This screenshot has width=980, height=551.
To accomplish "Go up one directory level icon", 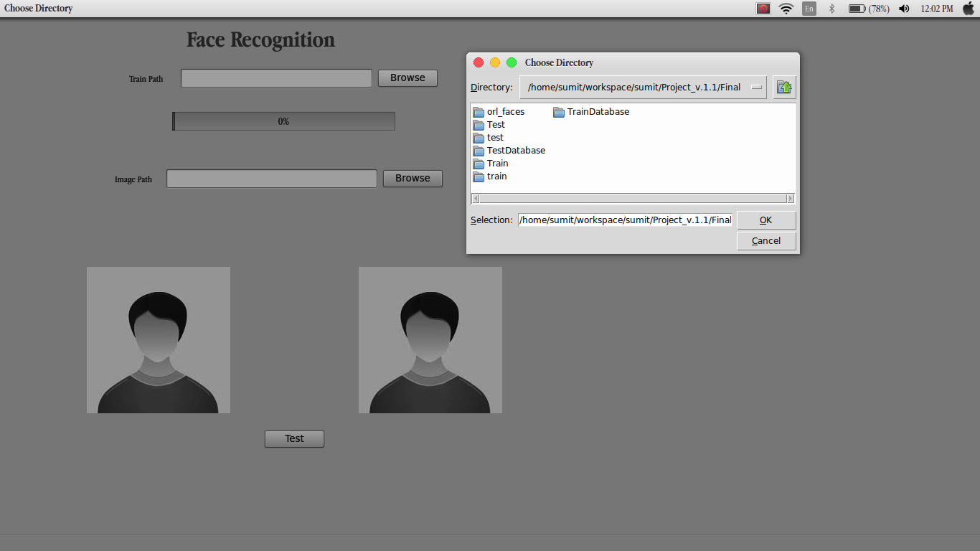I will (x=784, y=88).
